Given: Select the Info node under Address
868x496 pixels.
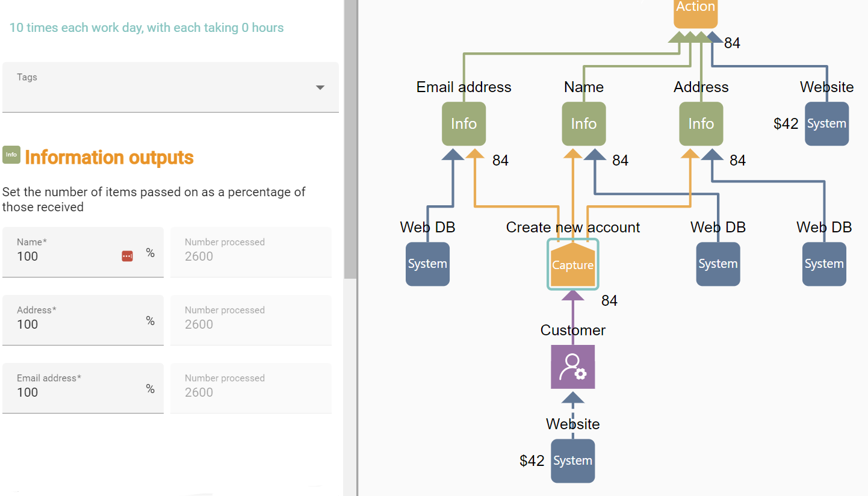Looking at the screenshot, I should (701, 124).
